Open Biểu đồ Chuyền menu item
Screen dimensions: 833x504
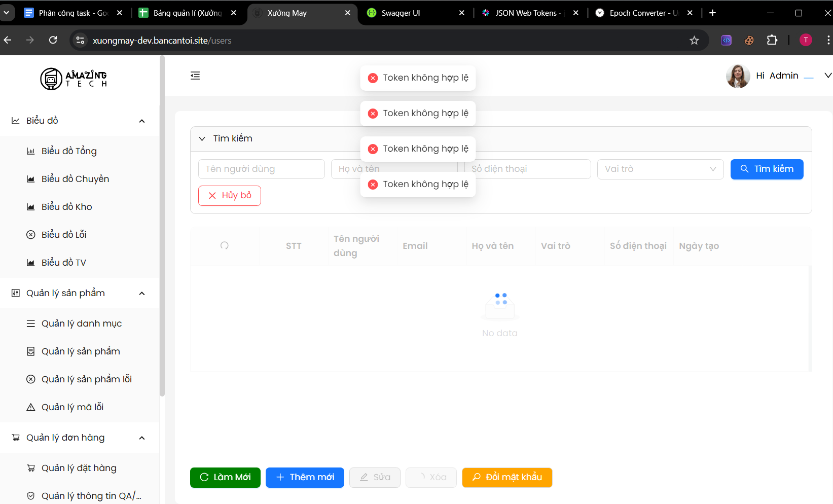coord(75,179)
